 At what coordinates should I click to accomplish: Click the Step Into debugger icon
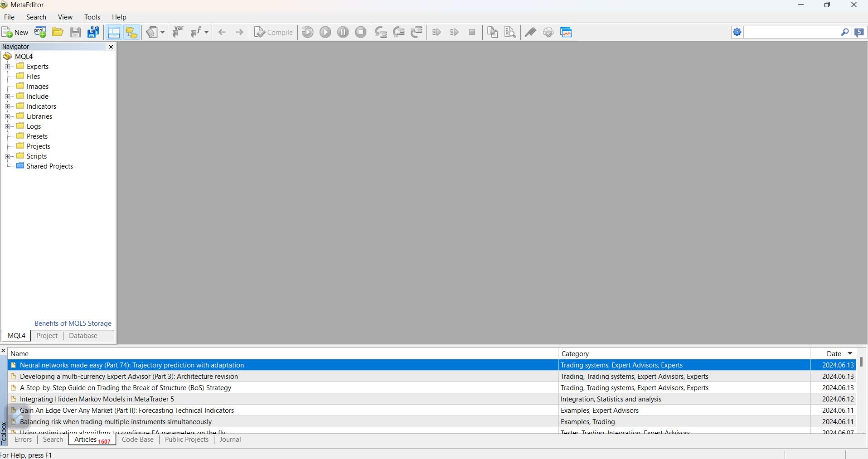[x=381, y=32]
